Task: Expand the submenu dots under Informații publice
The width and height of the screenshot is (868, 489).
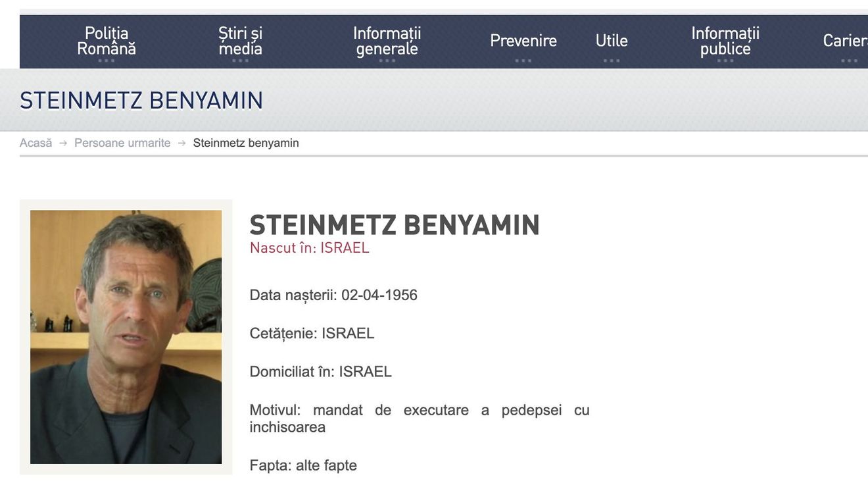Action: click(725, 60)
